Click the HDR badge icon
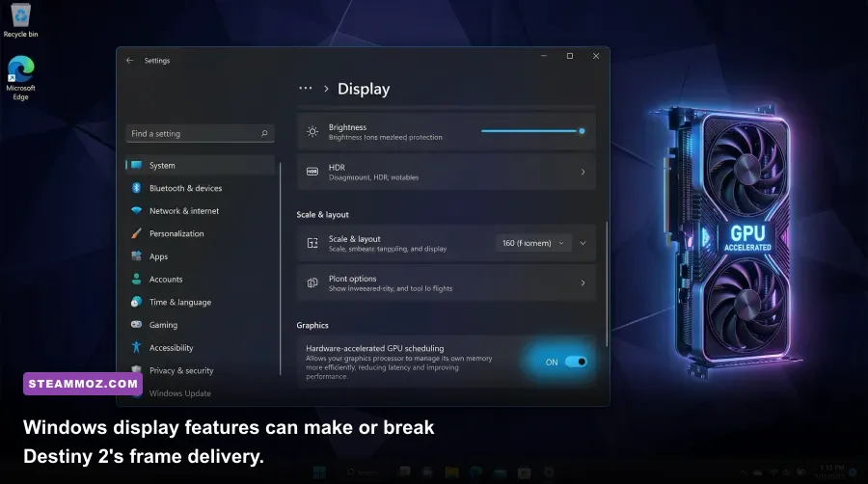The height and width of the screenshot is (484, 868). point(312,172)
